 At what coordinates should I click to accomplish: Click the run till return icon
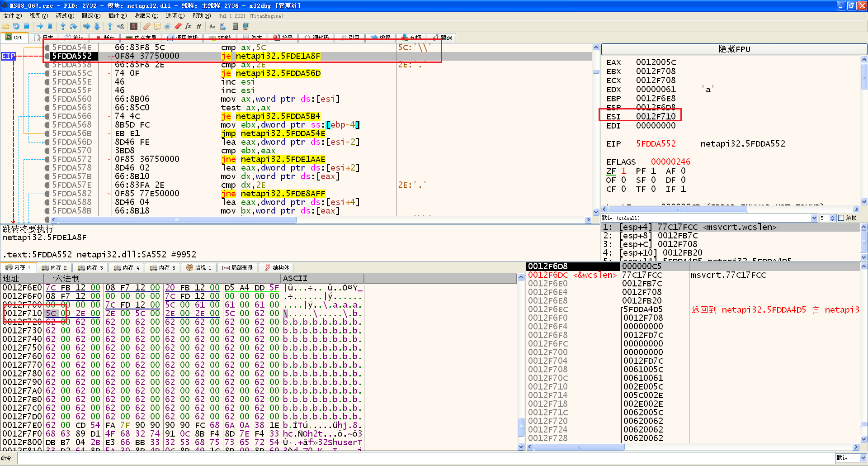pos(110,26)
